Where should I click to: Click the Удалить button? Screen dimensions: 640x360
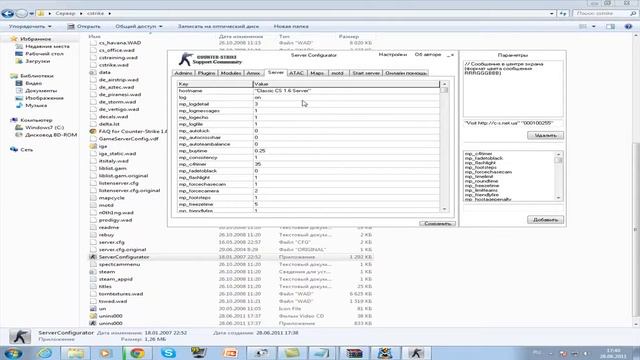click(545, 135)
